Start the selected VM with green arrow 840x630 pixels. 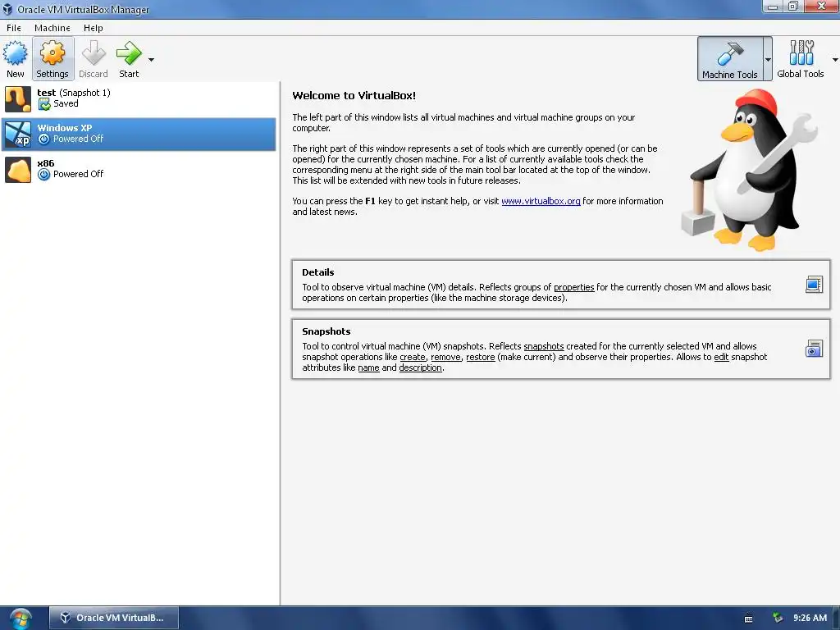coord(129,53)
